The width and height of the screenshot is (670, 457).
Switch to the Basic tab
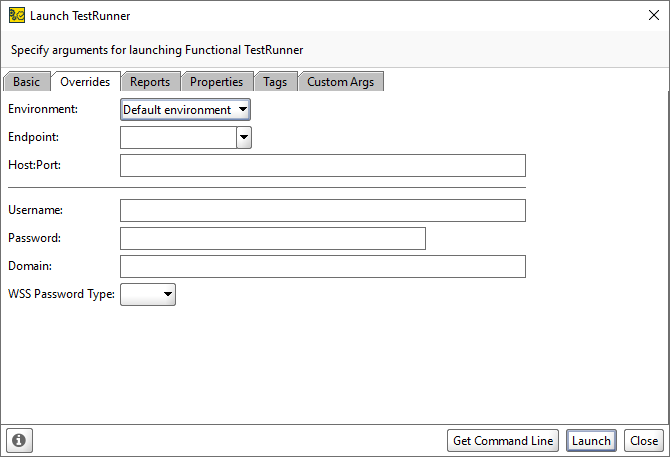pos(26,82)
